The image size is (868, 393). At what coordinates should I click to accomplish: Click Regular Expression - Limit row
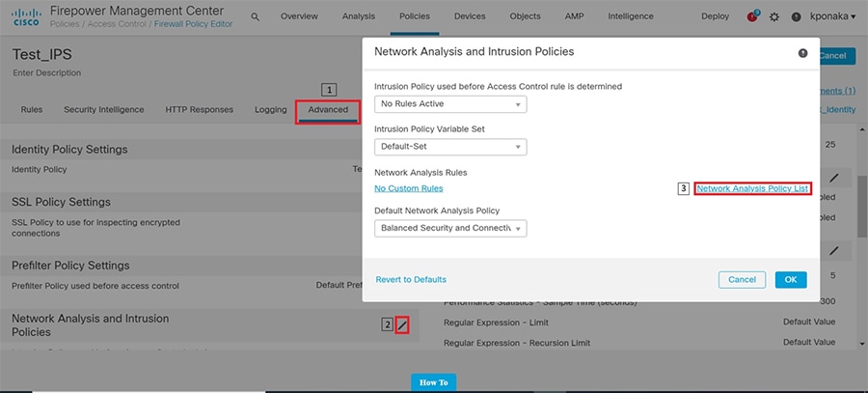(639, 323)
